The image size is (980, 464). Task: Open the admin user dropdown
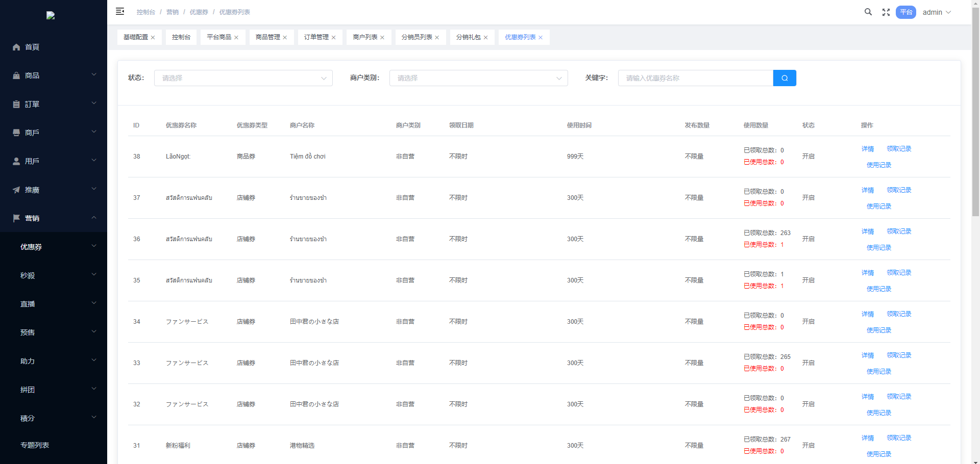[937, 12]
